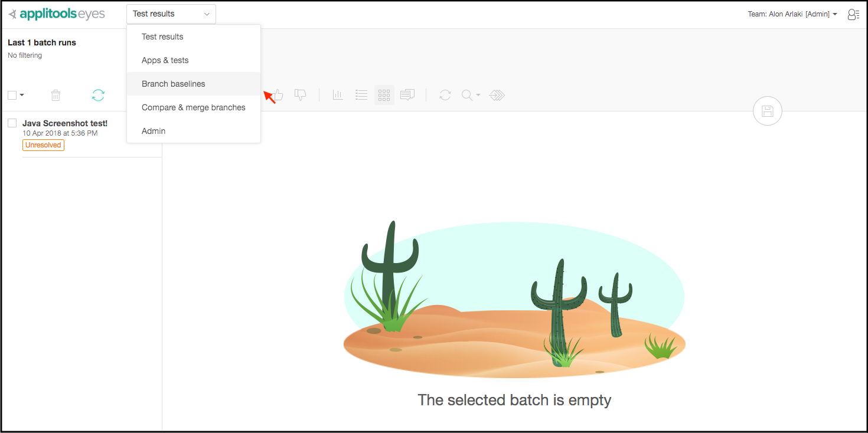
Task: Open the Team: Alon Arlaki dropdown
Action: click(792, 14)
